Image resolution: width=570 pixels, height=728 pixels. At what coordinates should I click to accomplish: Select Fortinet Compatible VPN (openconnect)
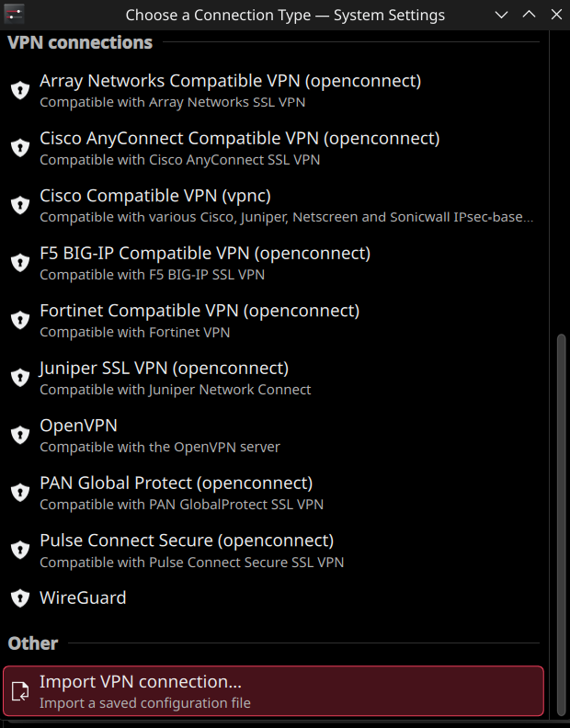point(199,311)
